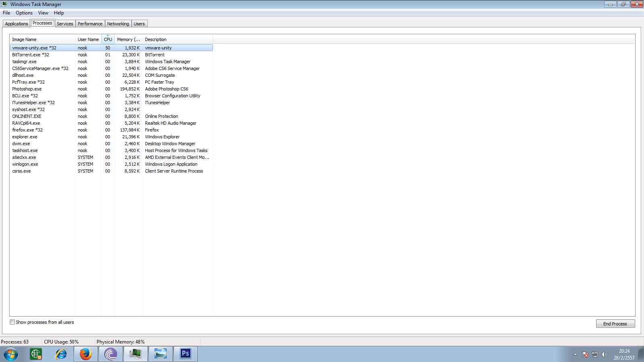Sort by Description column header
This screenshot has width=644, height=362.
coord(178,39)
